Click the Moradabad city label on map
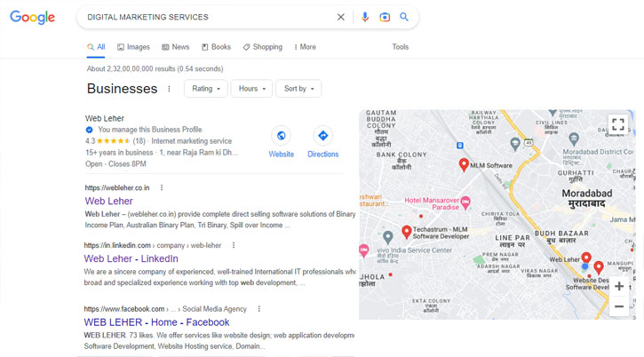The height and width of the screenshot is (357, 644). [587, 199]
